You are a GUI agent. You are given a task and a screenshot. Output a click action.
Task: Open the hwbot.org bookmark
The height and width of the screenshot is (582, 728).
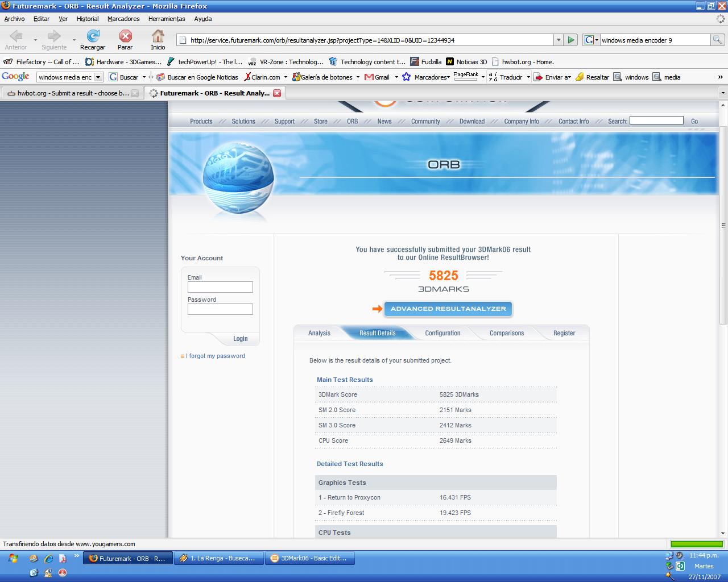click(x=522, y=62)
